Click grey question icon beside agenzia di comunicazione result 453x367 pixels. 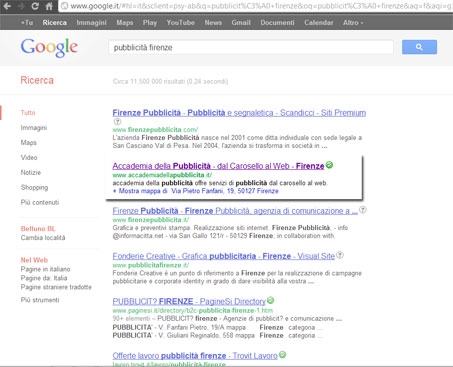(x=363, y=210)
